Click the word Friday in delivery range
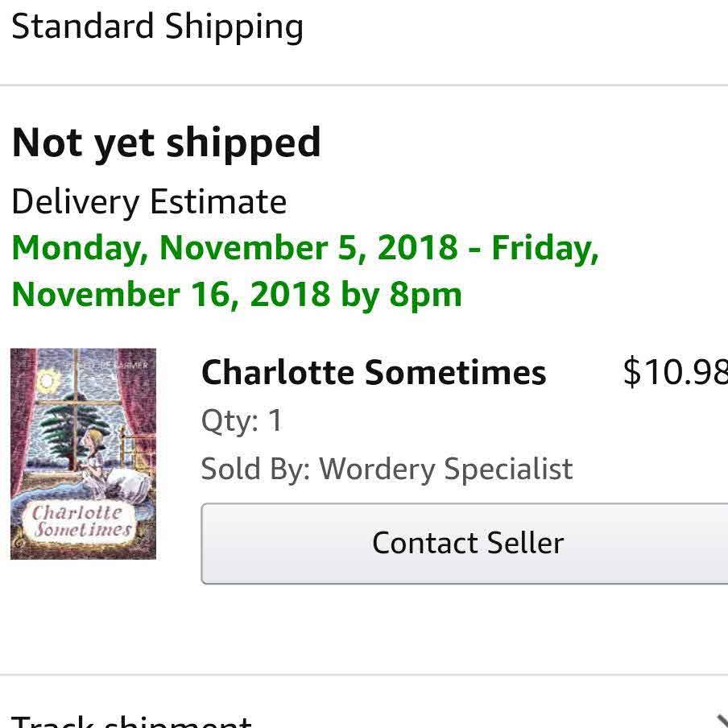 [x=544, y=247]
